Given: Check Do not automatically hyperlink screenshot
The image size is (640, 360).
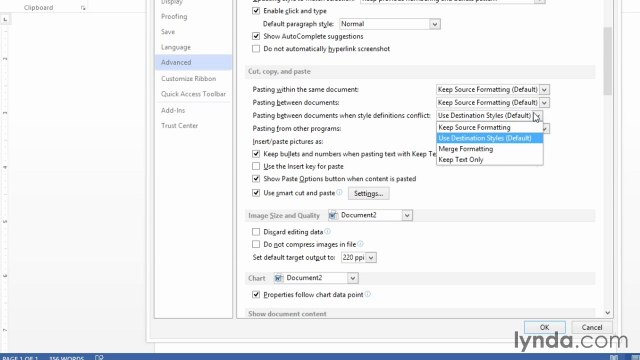Looking at the screenshot, I should click(256, 49).
